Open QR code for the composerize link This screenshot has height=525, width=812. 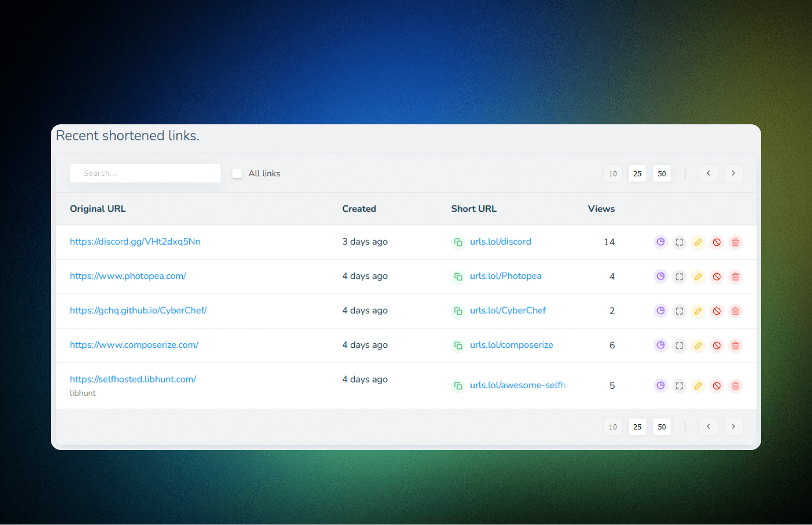(x=679, y=345)
